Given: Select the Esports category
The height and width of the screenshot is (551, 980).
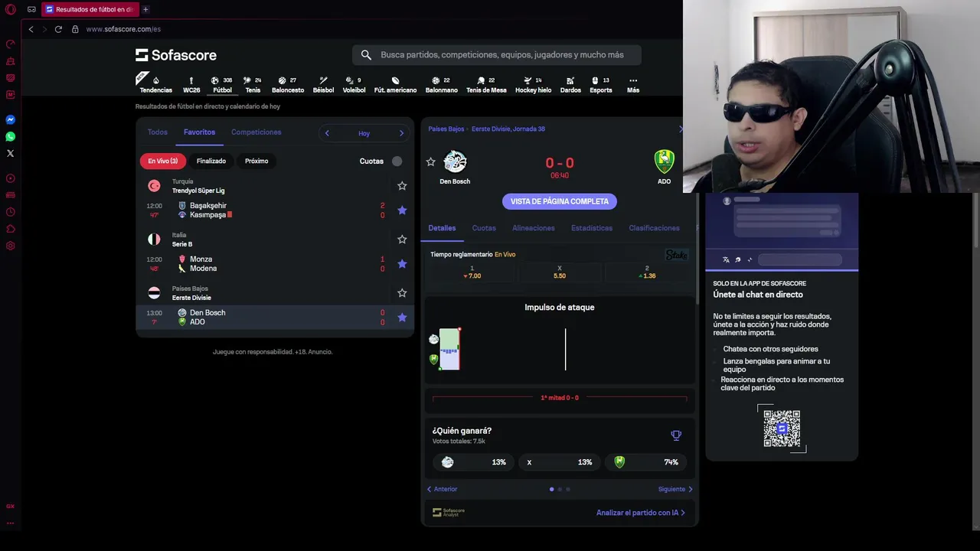Looking at the screenshot, I should [x=601, y=84].
